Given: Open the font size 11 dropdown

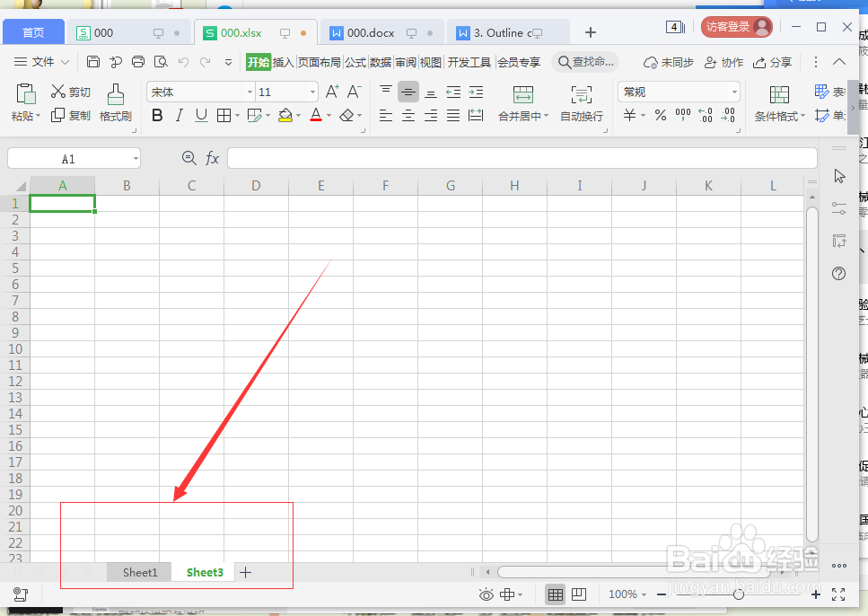Looking at the screenshot, I should (x=312, y=92).
